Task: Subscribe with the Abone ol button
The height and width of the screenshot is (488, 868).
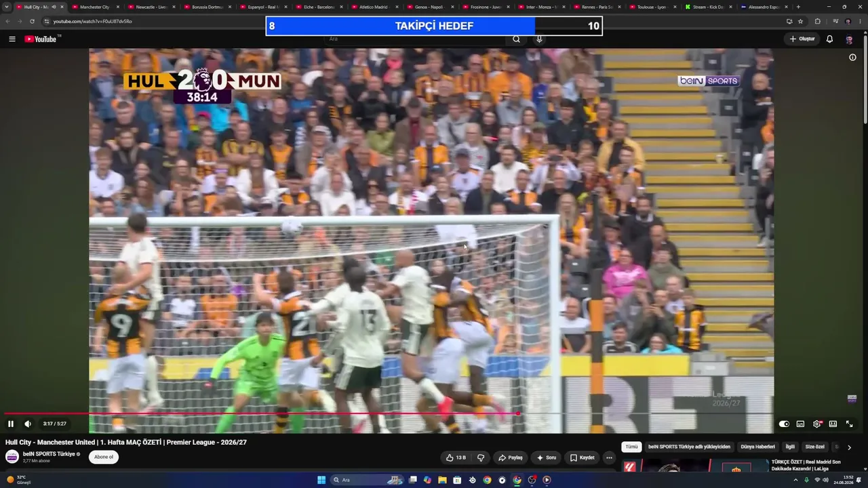Action: tap(104, 457)
